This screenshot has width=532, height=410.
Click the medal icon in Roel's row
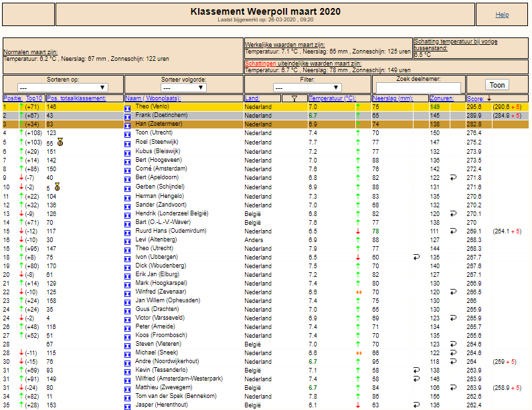tap(60, 142)
